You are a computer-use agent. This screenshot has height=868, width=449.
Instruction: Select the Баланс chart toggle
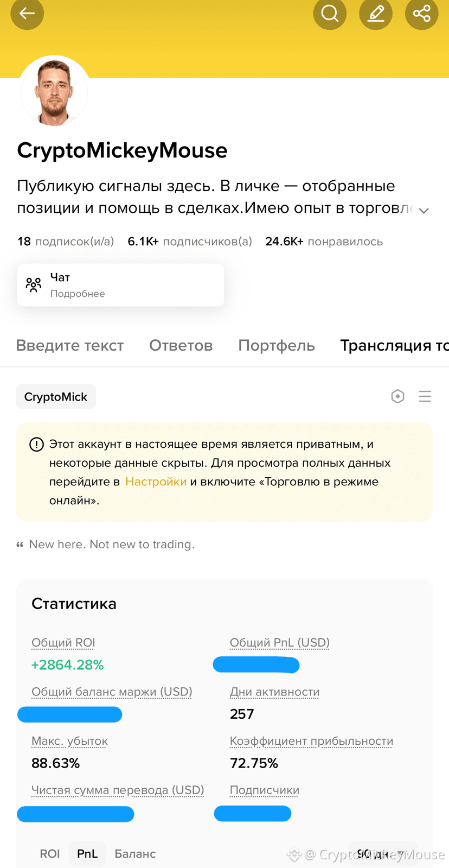(x=135, y=854)
